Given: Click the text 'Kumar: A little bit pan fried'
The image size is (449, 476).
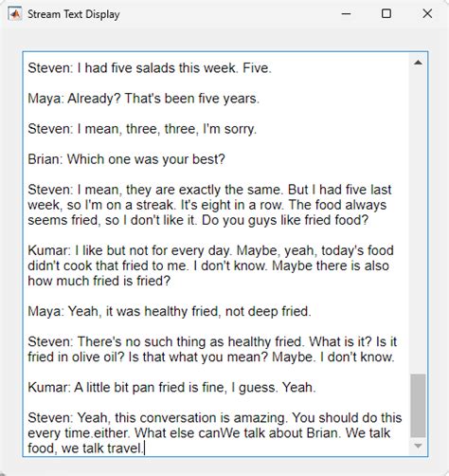Looking at the screenshot, I should 108,388.
